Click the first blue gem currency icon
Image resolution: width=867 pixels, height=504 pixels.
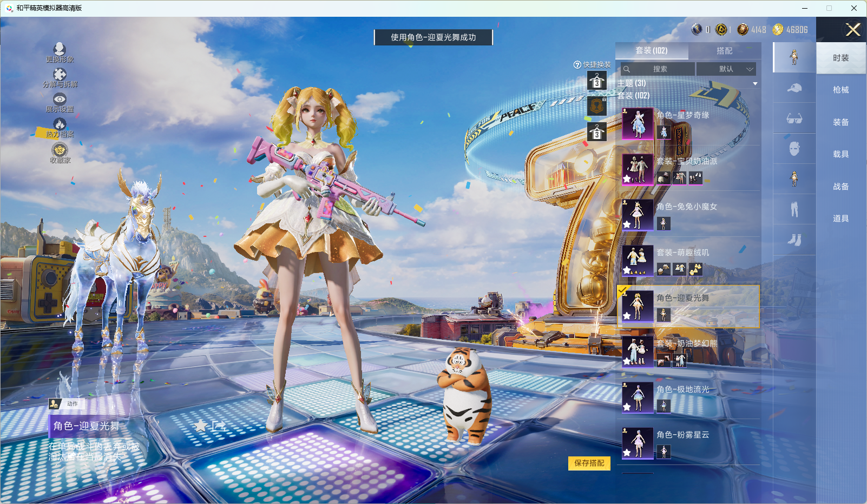click(697, 29)
